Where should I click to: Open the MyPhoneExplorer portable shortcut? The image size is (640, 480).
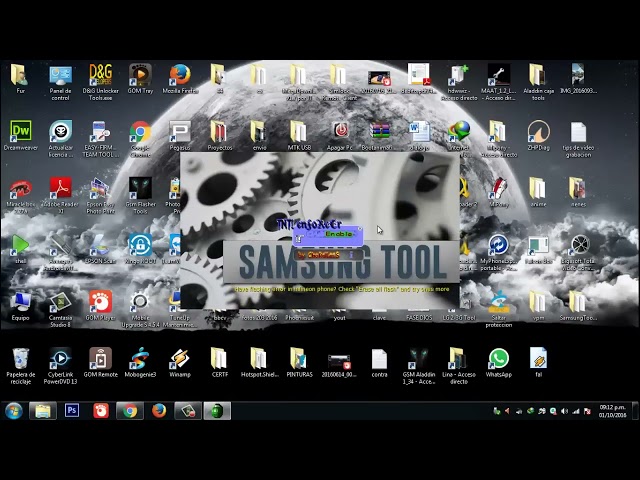pyautogui.click(x=499, y=251)
